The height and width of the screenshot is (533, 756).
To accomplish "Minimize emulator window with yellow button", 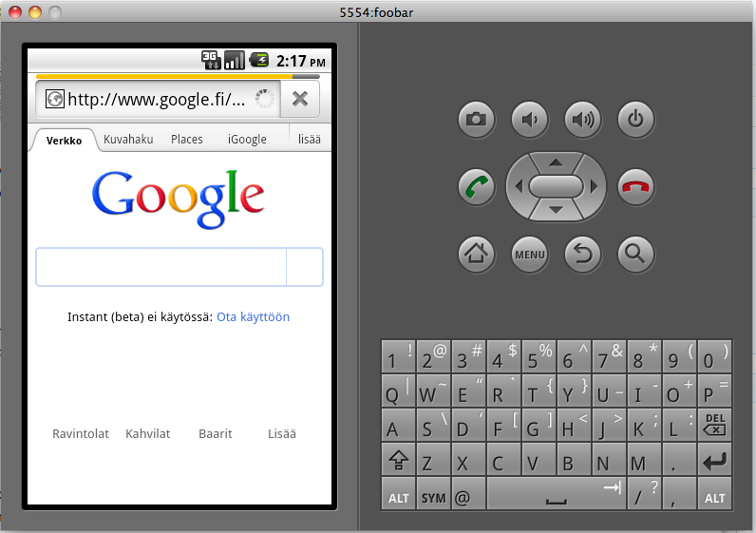I will tap(35, 12).
